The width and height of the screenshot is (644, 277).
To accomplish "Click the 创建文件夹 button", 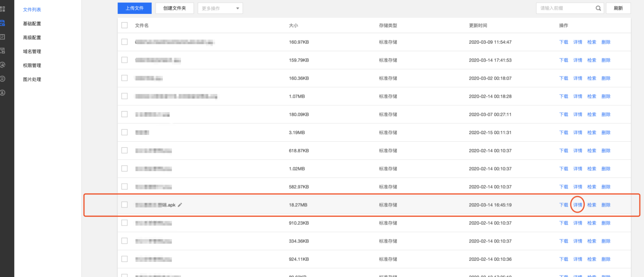I will point(175,8).
